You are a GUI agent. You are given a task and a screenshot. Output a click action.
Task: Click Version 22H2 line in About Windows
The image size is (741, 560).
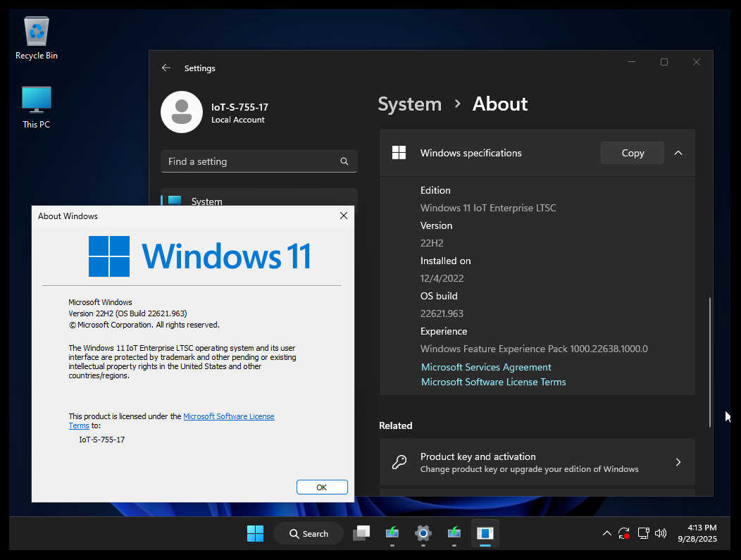[x=127, y=313]
